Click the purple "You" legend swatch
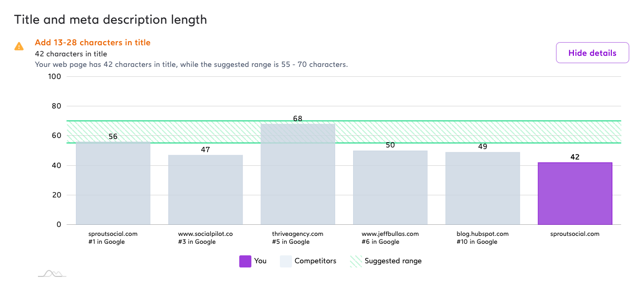Image resolution: width=644 pixels, height=288 pixels. coord(245,261)
